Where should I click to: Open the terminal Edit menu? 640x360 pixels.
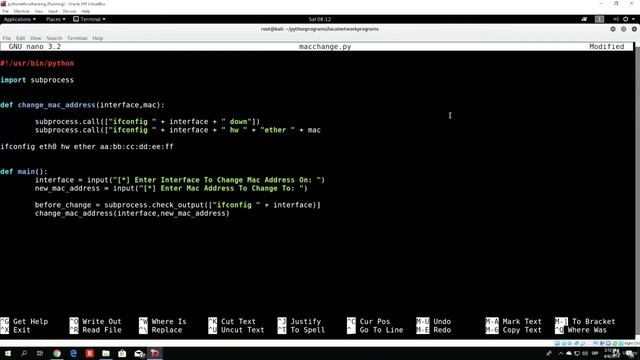[x=20, y=38]
